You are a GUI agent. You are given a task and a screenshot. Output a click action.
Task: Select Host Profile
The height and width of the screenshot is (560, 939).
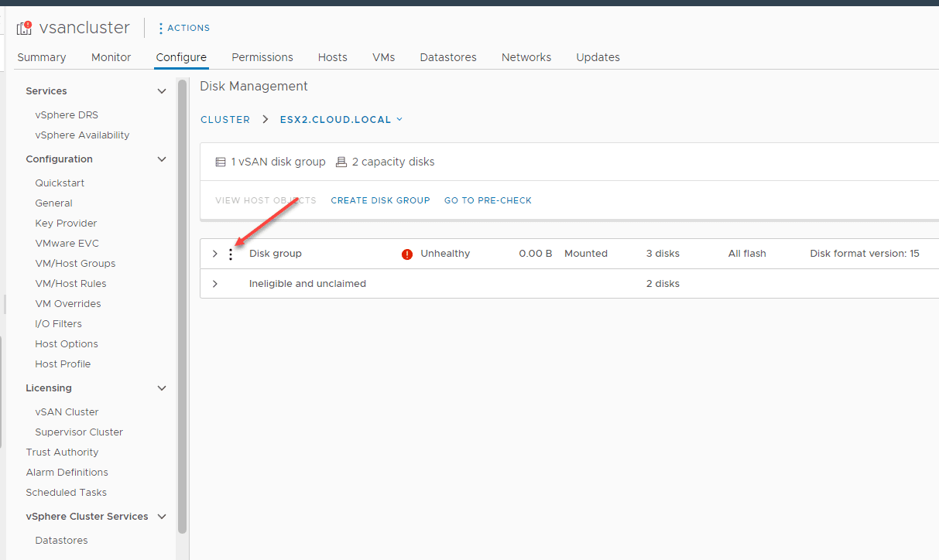(x=63, y=364)
